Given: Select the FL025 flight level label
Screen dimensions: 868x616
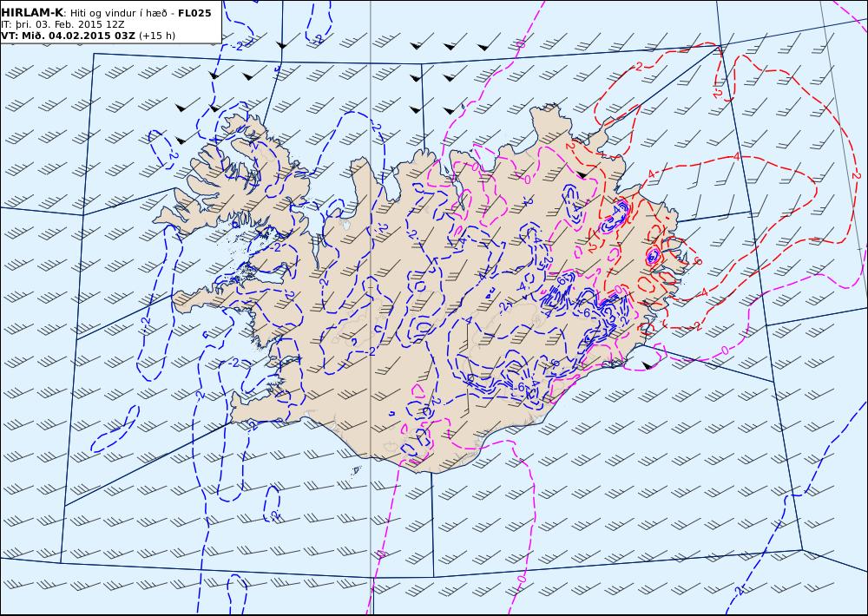Looking at the screenshot, I should point(194,13).
